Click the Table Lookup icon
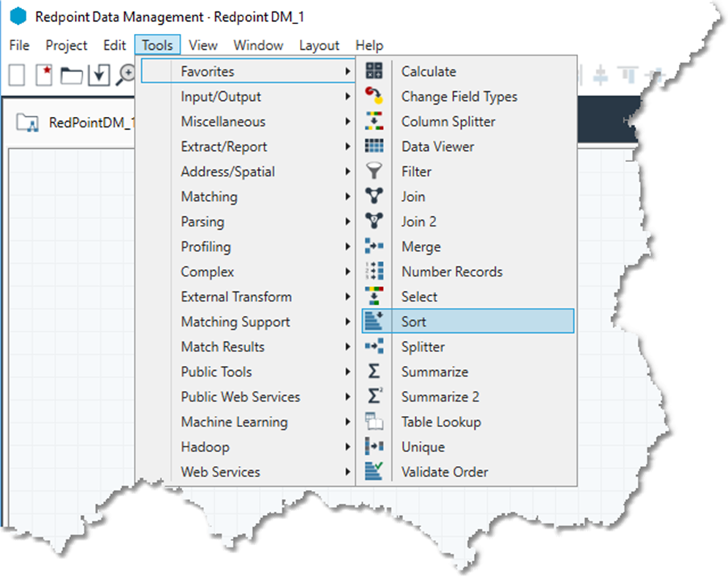Screen dimensions: 728x578 pyautogui.click(x=373, y=422)
